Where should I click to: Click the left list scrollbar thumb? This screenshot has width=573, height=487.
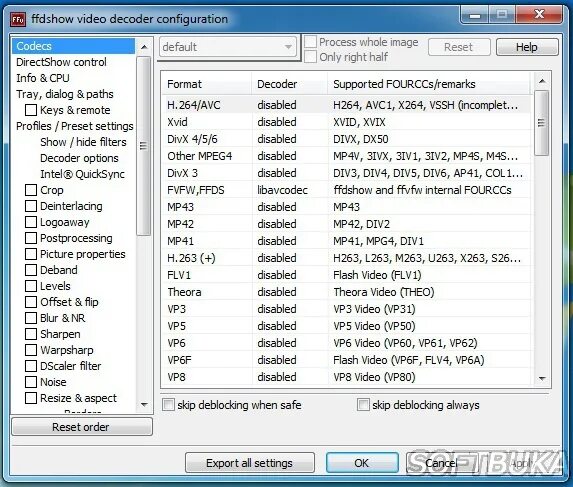144,146
